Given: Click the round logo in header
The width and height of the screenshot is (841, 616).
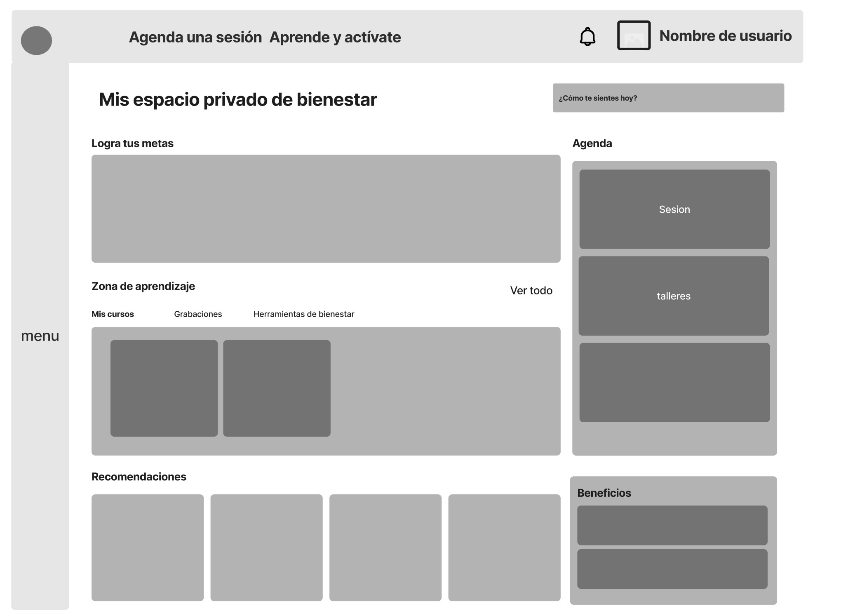Looking at the screenshot, I should click(x=36, y=40).
